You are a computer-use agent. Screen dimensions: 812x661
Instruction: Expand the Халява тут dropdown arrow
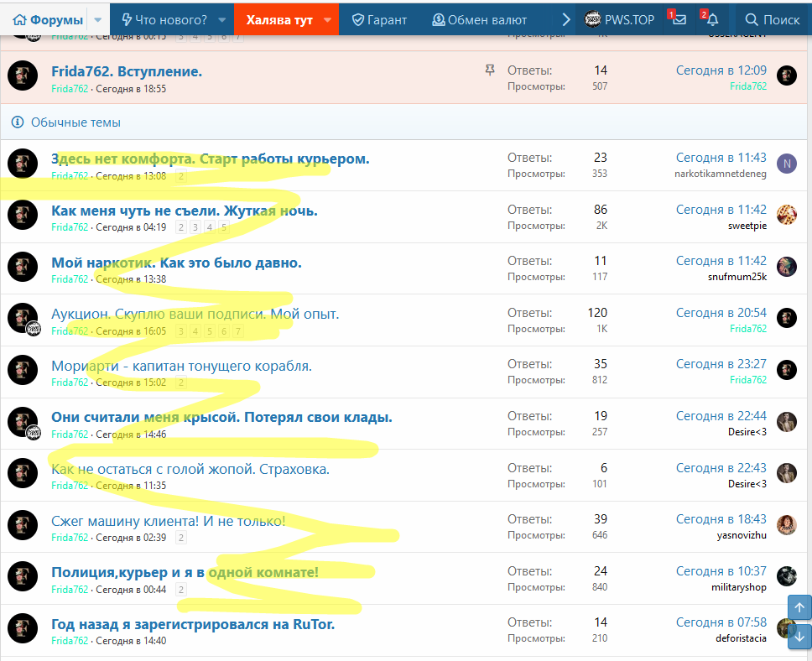[x=327, y=19]
